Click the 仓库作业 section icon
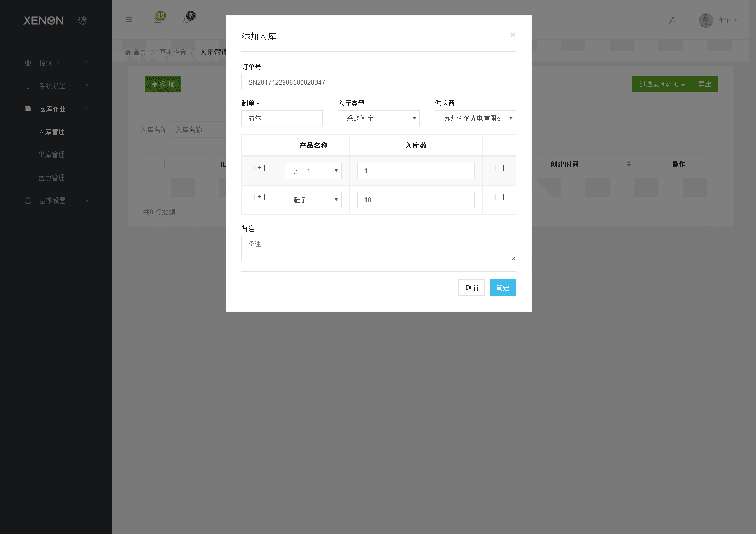The width and height of the screenshot is (756, 534). (x=28, y=108)
